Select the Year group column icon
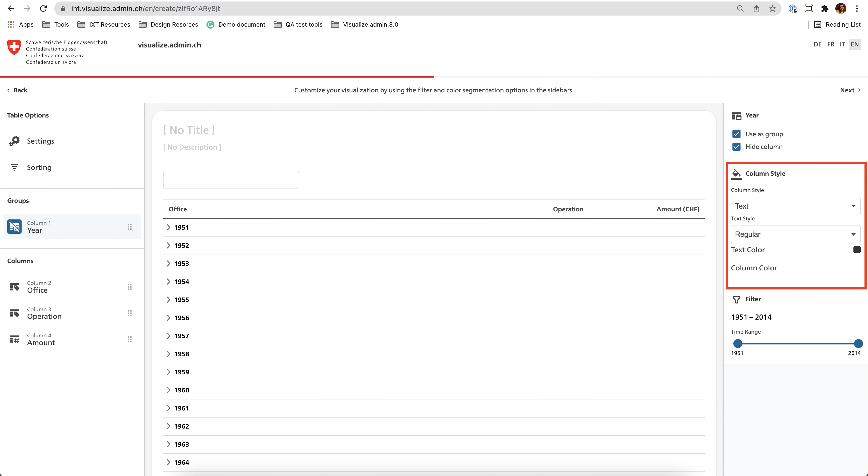The image size is (868, 476). pyautogui.click(x=15, y=227)
